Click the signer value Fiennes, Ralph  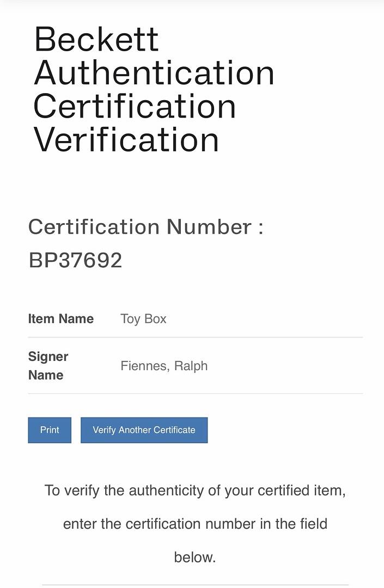(x=164, y=366)
